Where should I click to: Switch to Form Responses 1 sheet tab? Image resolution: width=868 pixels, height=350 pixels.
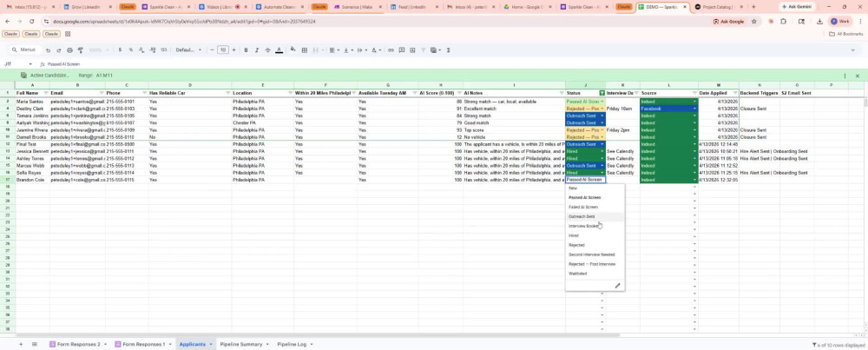(144, 344)
